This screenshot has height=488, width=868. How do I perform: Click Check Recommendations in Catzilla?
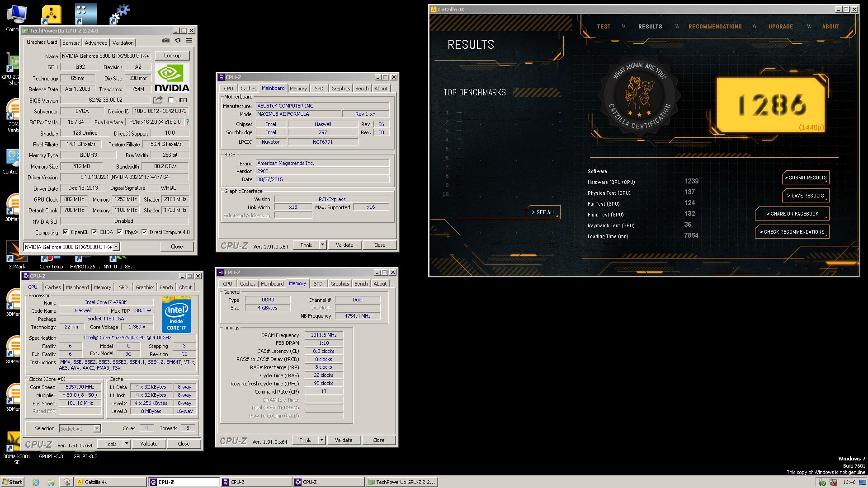pos(792,232)
